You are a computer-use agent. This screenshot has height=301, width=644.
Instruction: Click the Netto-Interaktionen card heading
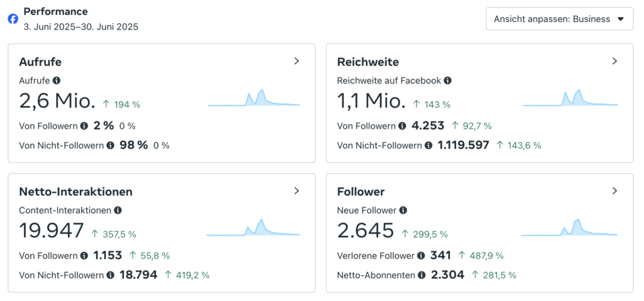75,192
